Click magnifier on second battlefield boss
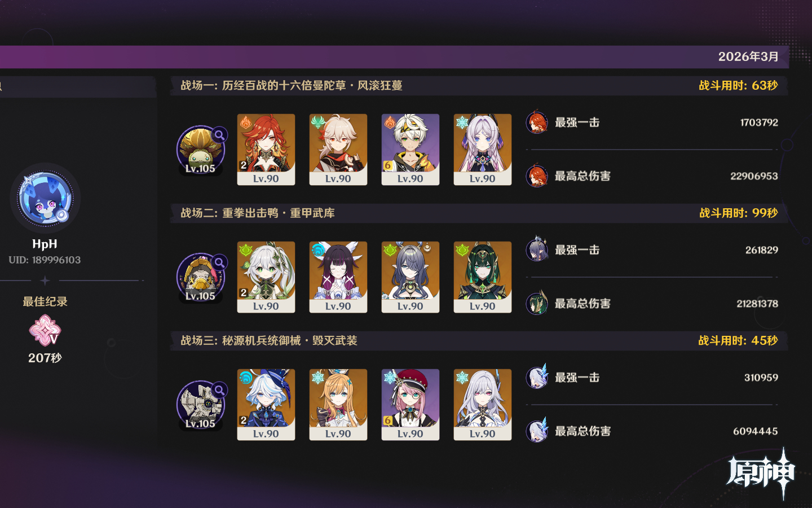The image size is (812, 508). click(219, 262)
